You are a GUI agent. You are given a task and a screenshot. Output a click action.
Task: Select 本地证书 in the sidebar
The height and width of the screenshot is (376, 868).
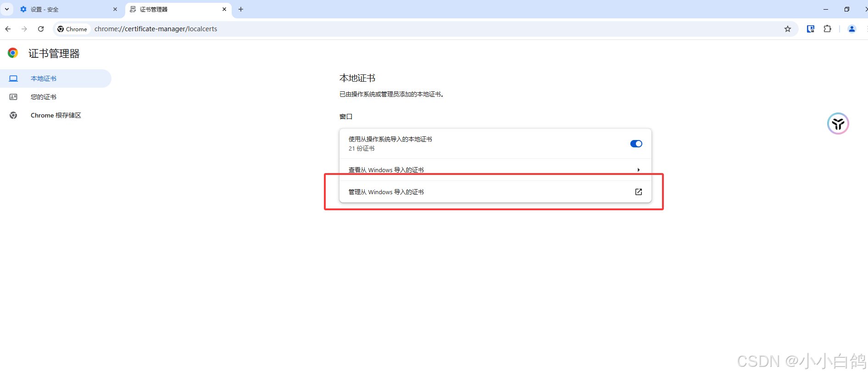[x=44, y=79]
